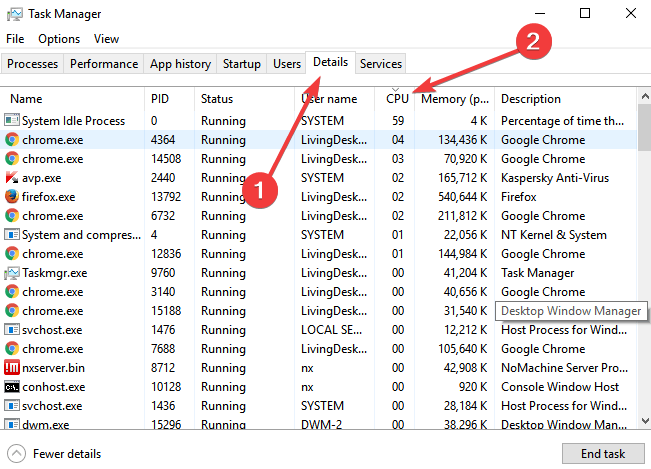Click the Taskmgr.exe process icon
The image size is (651, 469).
(12, 273)
